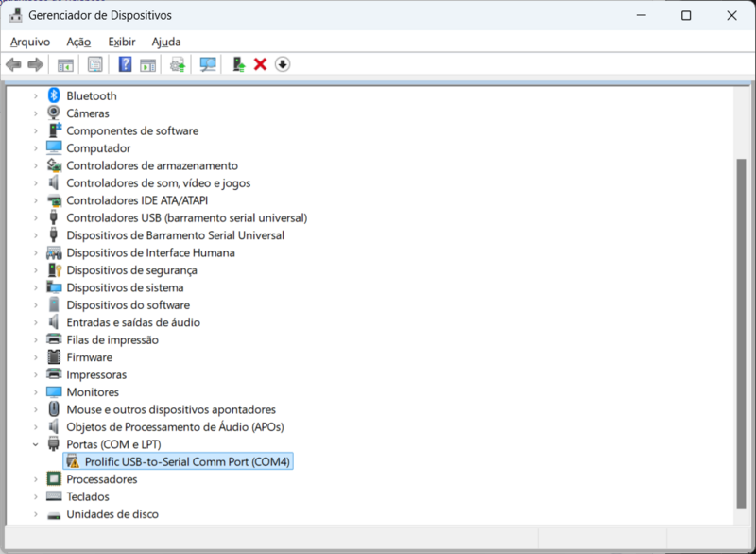Expand the Unidades de disco node
The height and width of the screenshot is (554, 756).
tap(36, 514)
